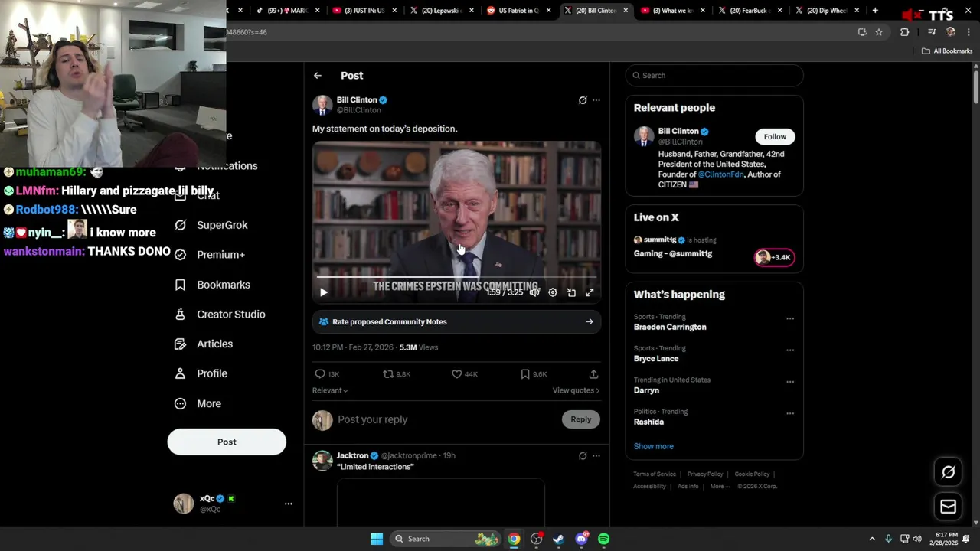The width and height of the screenshot is (980, 551).
Task: Open Grok icon on Jacktron reply
Action: point(583,456)
